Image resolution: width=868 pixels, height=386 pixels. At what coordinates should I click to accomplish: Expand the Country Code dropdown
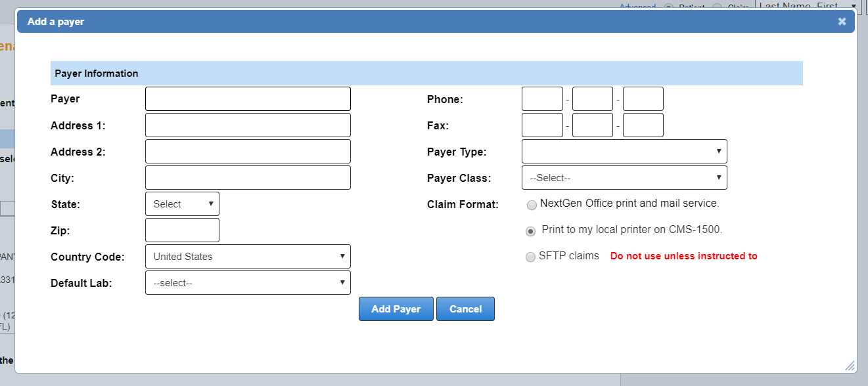point(248,257)
